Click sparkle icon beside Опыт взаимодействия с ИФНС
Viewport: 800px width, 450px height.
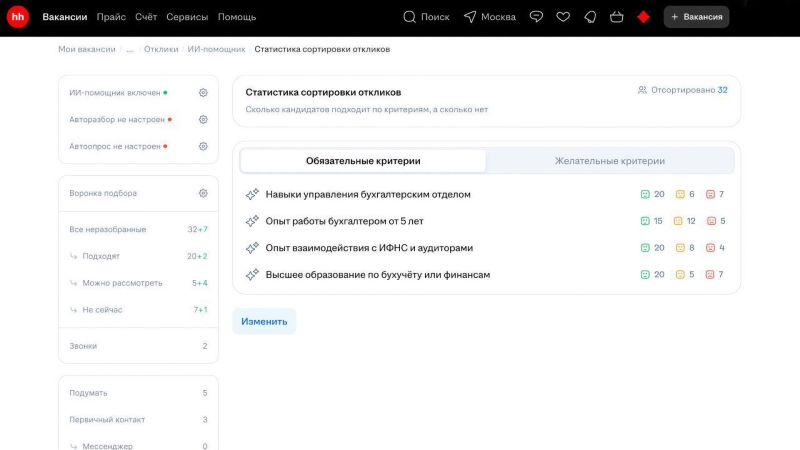[x=252, y=247]
